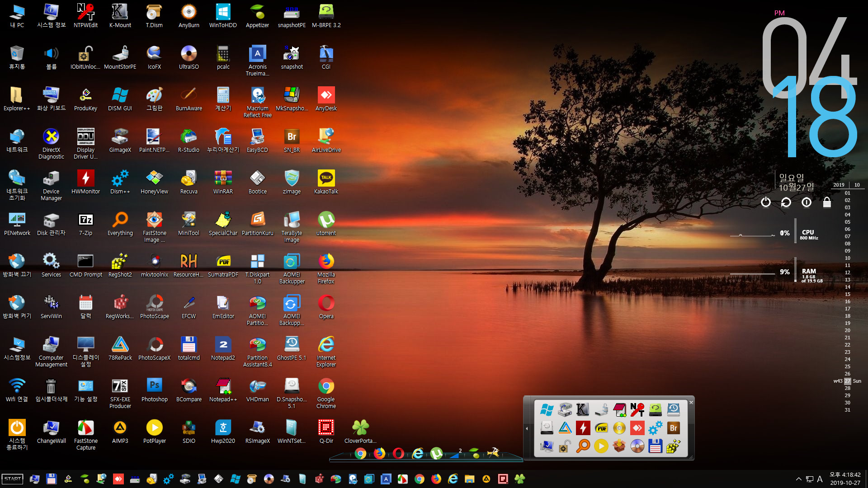Open the Photoshop desktop icon
Image resolution: width=868 pixels, height=488 pixels.
pos(154,390)
